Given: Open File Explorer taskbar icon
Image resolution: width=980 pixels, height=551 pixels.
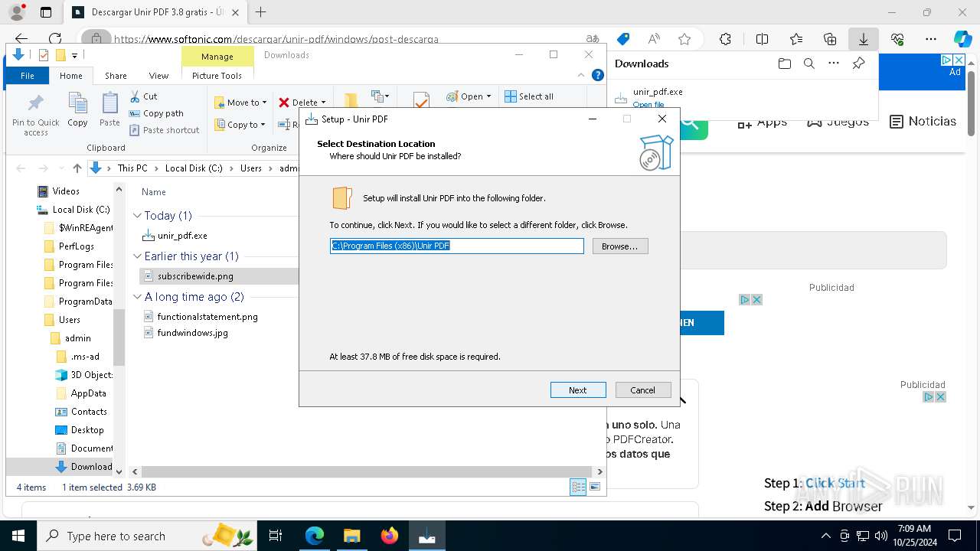Looking at the screenshot, I should [351, 536].
